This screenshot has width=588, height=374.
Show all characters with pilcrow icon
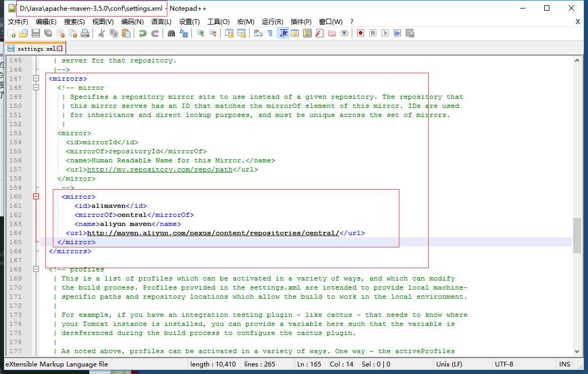pos(270,33)
